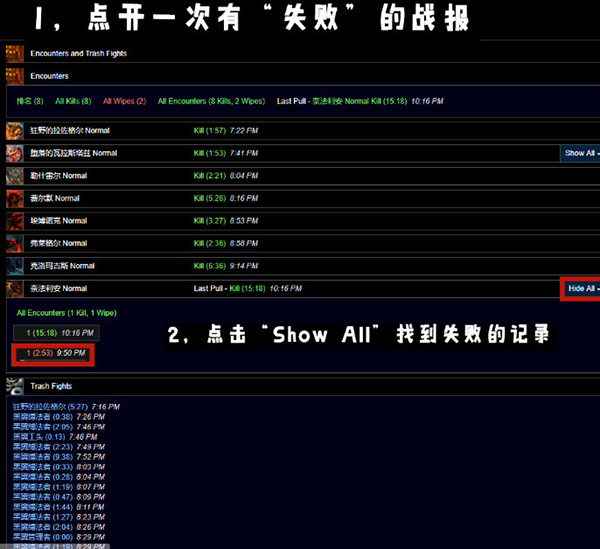This screenshot has width=600, height=549.
Task: Click icon next to Encounters and Trash Fights
Action: click(14, 53)
